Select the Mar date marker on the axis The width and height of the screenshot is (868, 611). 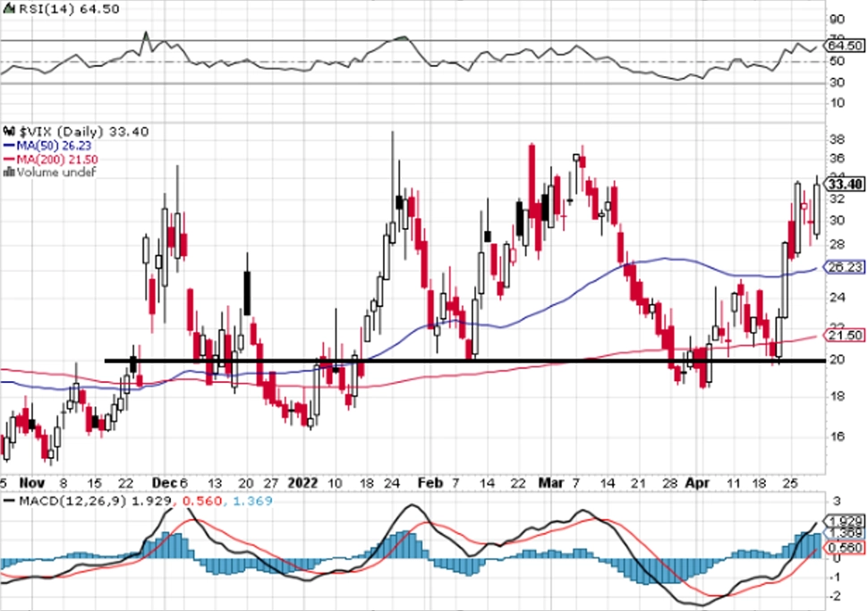(x=551, y=483)
